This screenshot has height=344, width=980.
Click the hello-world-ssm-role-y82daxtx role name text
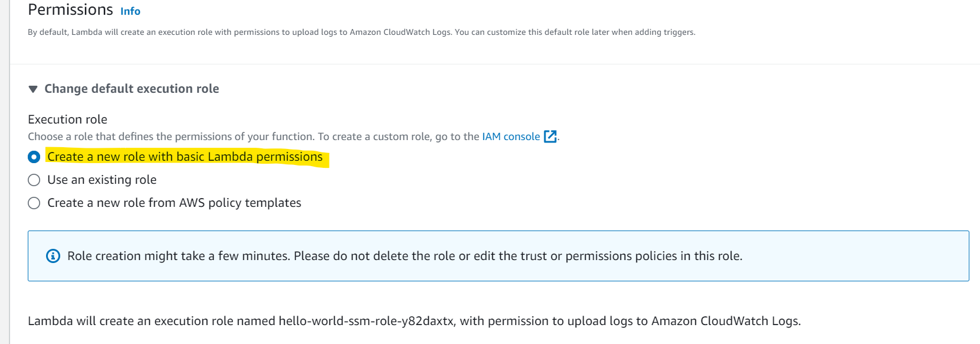point(366,321)
